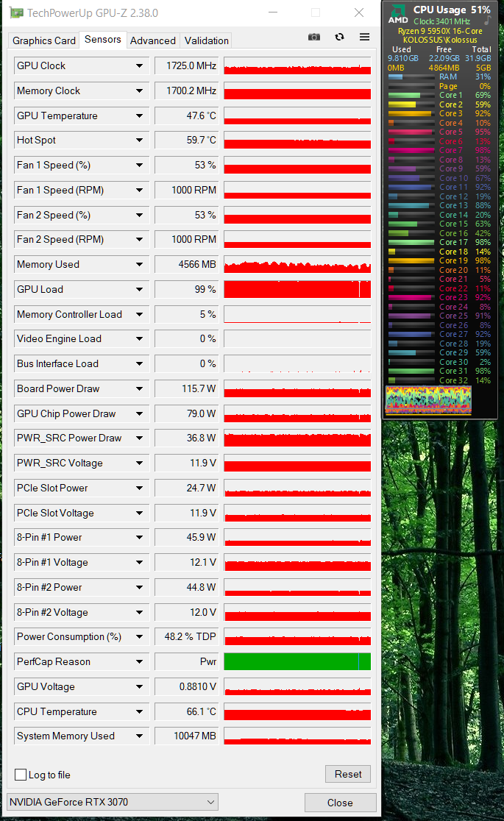Open the NVIDIA GeForce RTX 3070 selector
This screenshot has width=504, height=821.
[113, 802]
